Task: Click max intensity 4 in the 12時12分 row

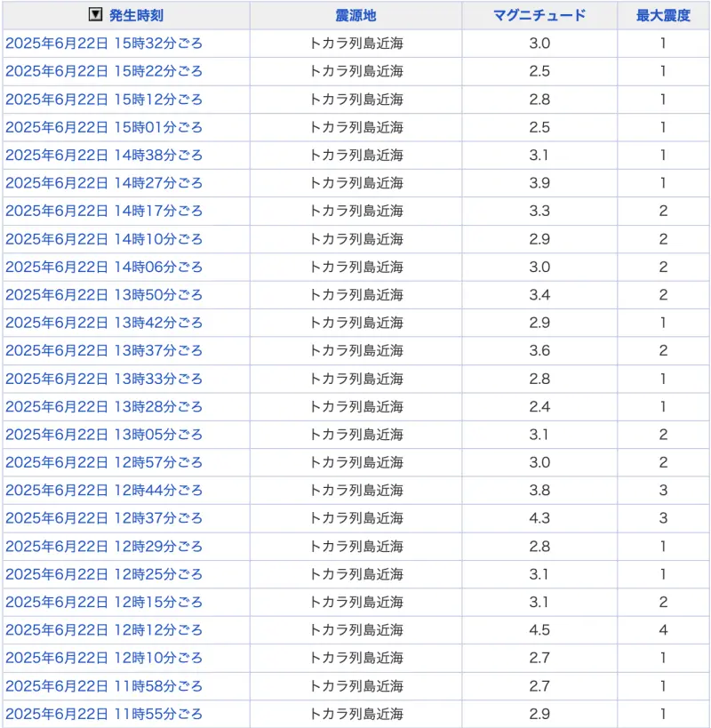Action: tap(663, 630)
